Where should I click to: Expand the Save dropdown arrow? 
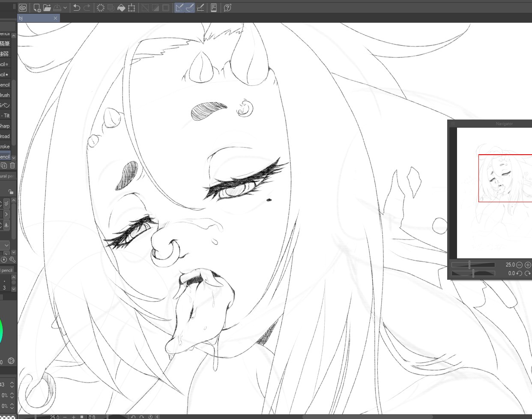65,8
